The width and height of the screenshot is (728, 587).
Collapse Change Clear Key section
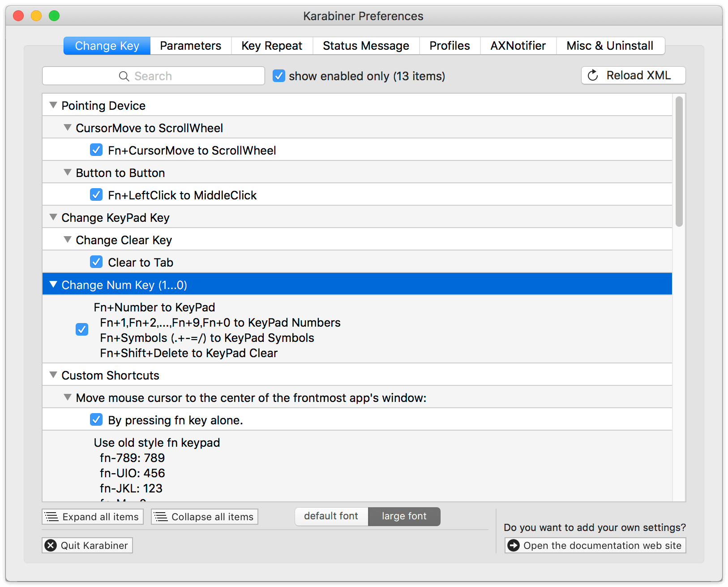68,240
